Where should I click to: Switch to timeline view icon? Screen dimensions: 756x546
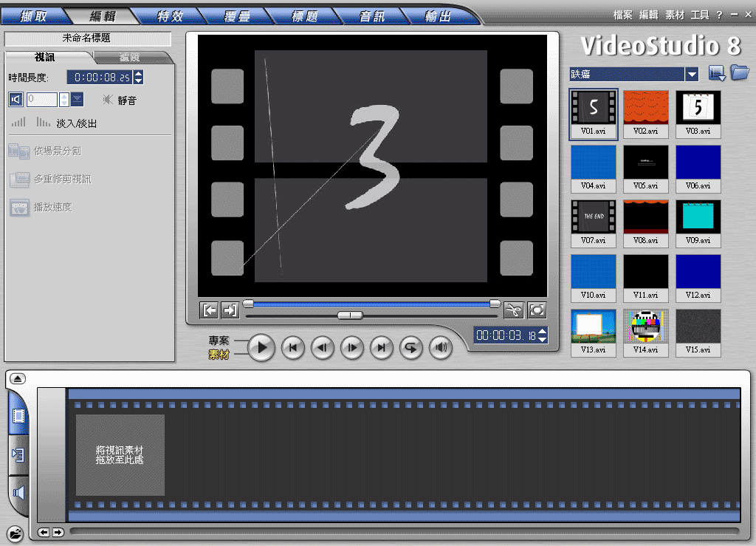pyautogui.click(x=18, y=455)
